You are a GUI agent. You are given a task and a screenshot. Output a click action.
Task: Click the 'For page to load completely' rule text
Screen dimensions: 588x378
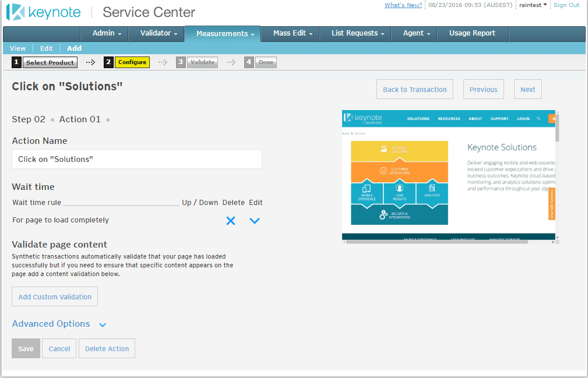pyautogui.click(x=61, y=220)
